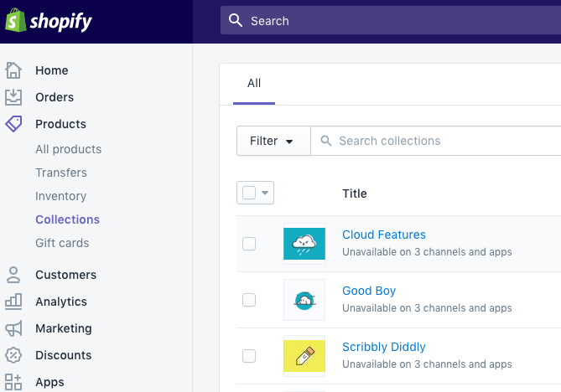Click Good Boy collection thumbnail
This screenshot has width=561, height=392.
(x=304, y=300)
